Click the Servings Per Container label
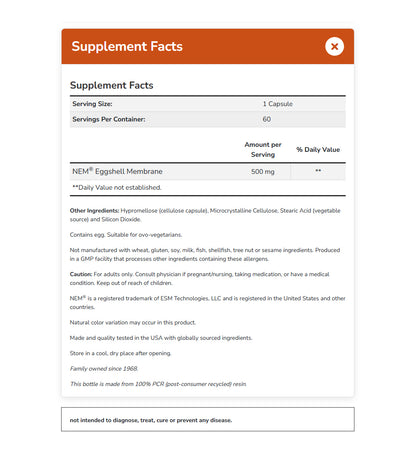This screenshot has height=465, width=416. pos(109,119)
